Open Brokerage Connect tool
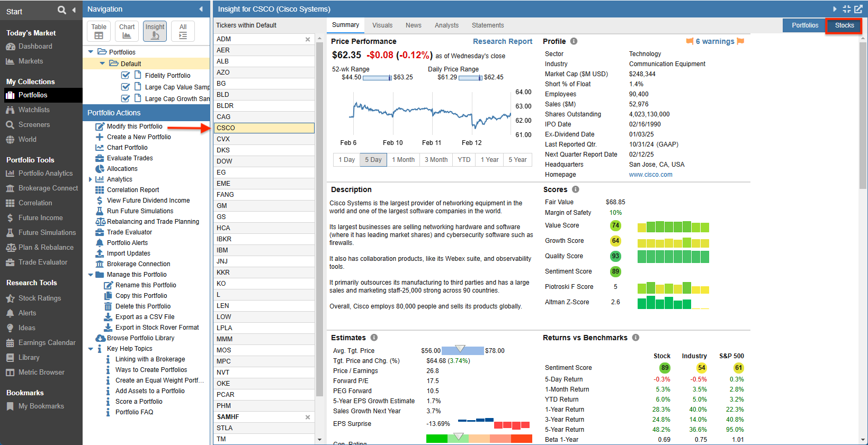 pyautogui.click(x=48, y=188)
